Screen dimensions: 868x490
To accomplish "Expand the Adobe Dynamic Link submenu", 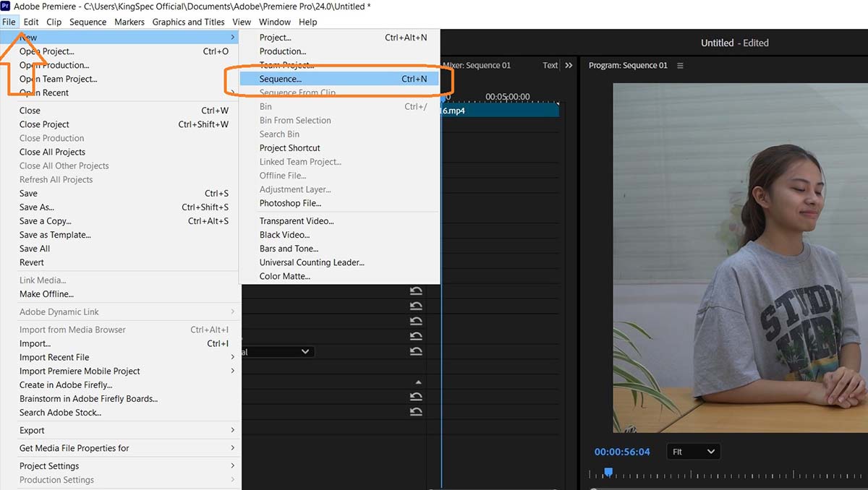I will point(129,312).
